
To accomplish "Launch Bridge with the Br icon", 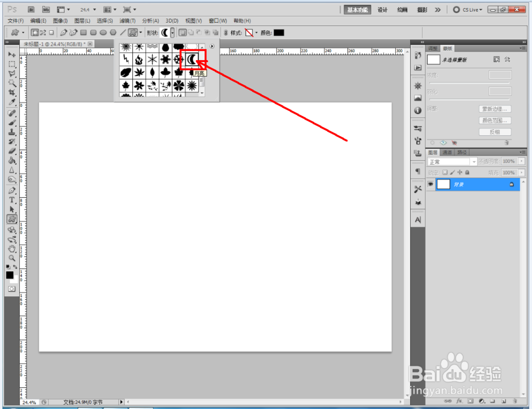I will (31, 10).
